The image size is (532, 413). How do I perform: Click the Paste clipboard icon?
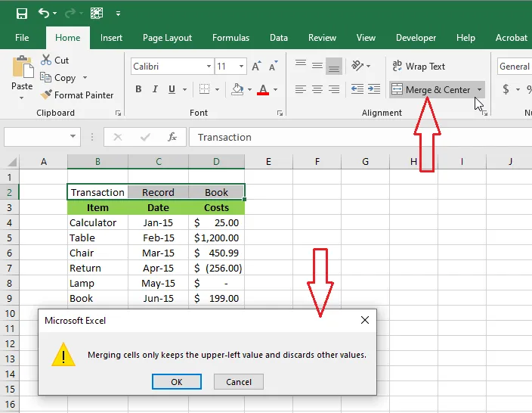coord(23,67)
